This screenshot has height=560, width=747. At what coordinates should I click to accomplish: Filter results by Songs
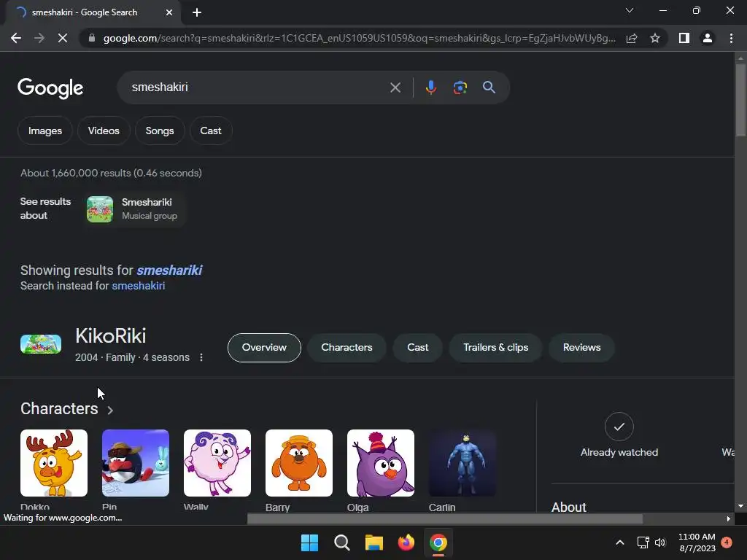click(160, 131)
